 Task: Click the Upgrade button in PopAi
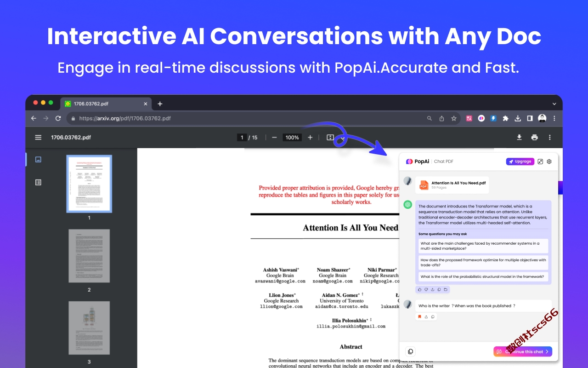click(x=520, y=161)
